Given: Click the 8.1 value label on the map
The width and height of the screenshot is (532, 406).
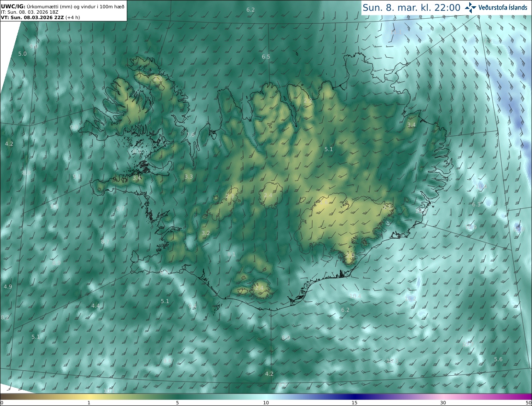Looking at the screenshot, I should [x=232, y=254].
